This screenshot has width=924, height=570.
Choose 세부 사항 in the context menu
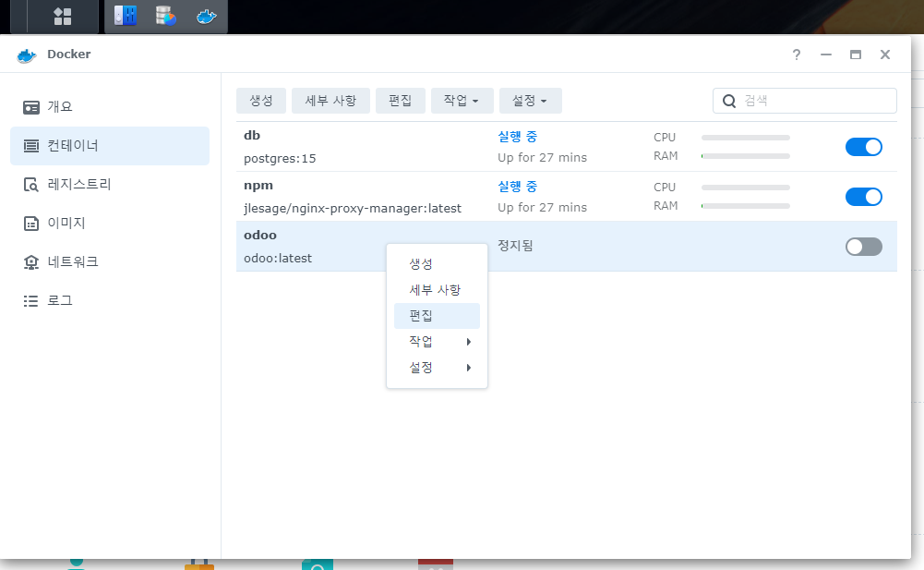(437, 290)
